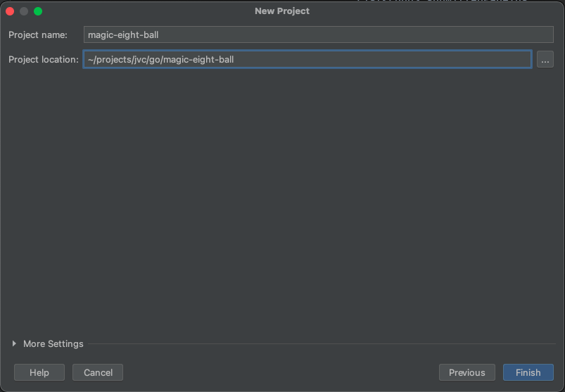565x392 pixels.
Task: Click the "Project location:" label
Action: coord(44,60)
